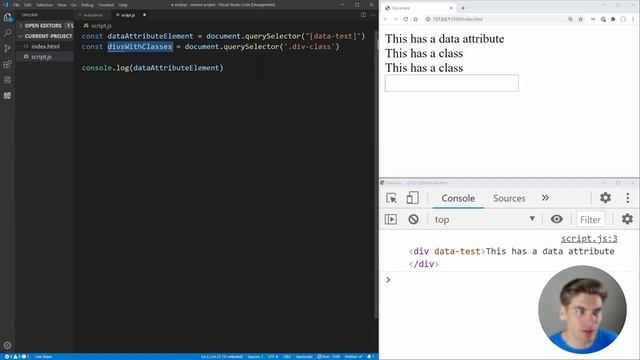The height and width of the screenshot is (360, 640).
Task: Open the Edit menu
Action: tap(28, 5)
